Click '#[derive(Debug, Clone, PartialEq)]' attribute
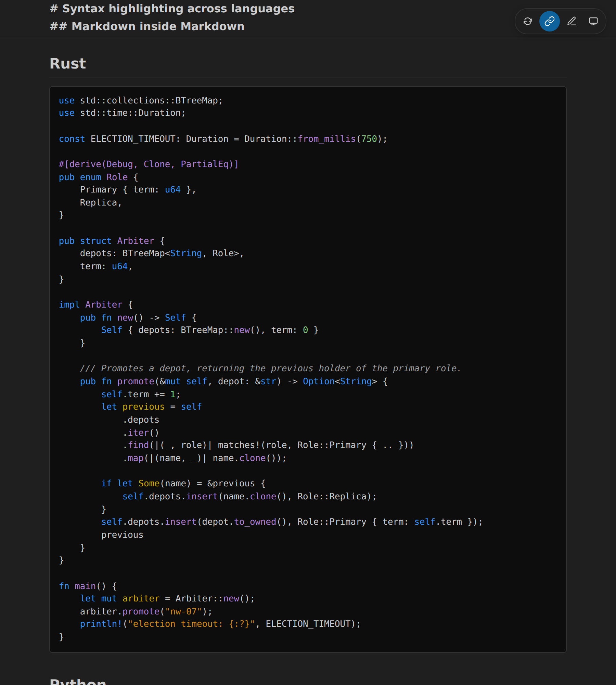Viewport: 616px width, 685px height. point(149,164)
